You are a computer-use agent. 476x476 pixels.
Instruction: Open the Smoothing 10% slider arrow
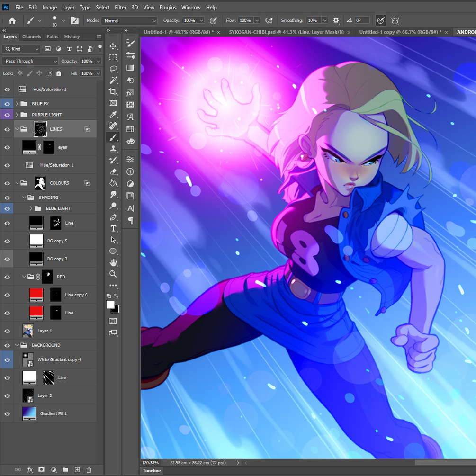325,21
